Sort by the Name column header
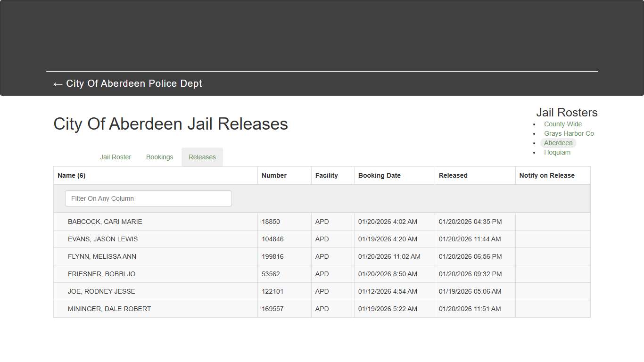Screen dimensions: 644x362 (71, 175)
